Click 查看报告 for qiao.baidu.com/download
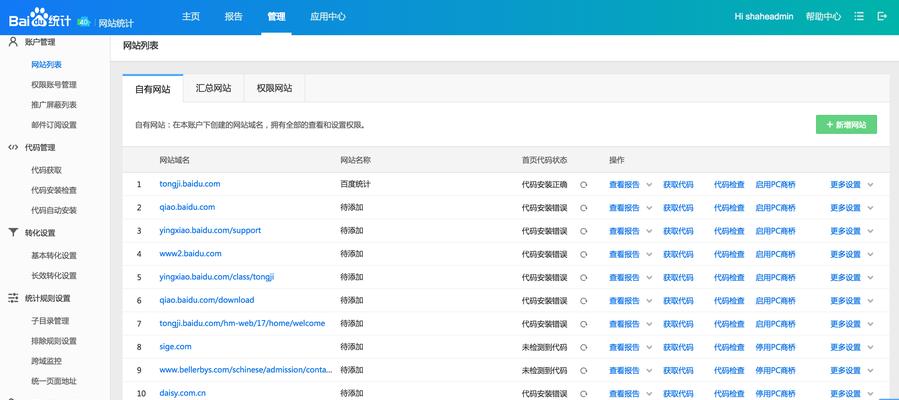Image resolution: width=899 pixels, height=400 pixels. (624, 301)
